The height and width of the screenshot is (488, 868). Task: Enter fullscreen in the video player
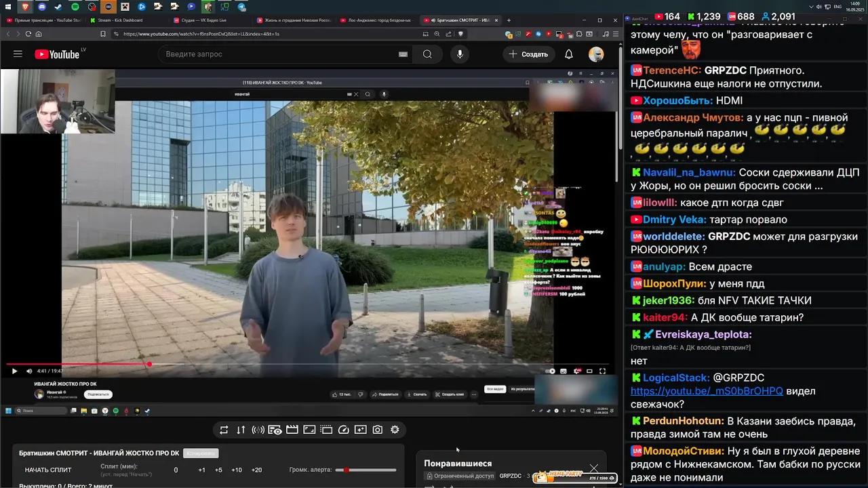click(602, 371)
